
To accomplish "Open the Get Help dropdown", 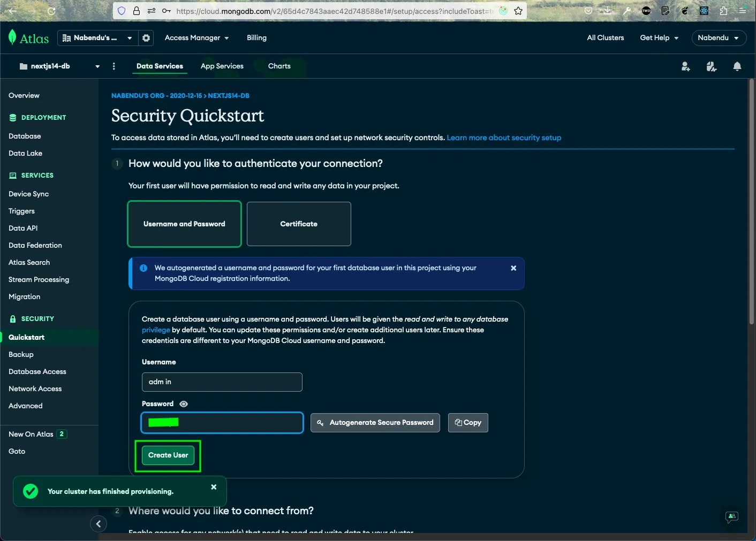I will click(x=659, y=38).
